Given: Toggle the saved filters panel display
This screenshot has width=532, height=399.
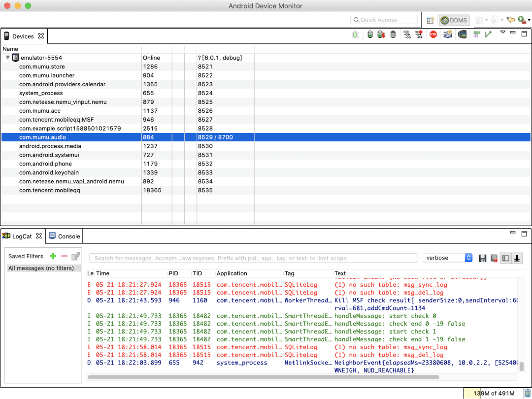Looking at the screenshot, I should [505, 258].
